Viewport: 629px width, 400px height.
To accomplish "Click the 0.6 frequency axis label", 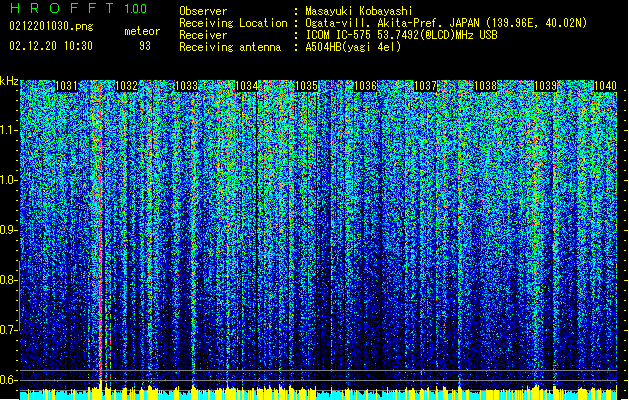I will coord(9,379).
